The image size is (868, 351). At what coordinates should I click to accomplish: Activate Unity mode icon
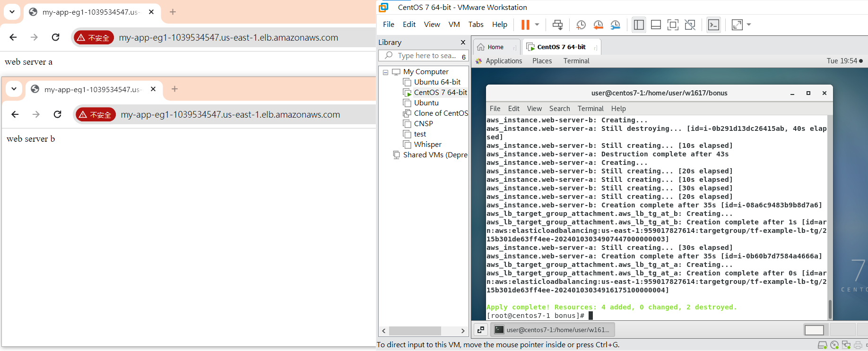(690, 25)
